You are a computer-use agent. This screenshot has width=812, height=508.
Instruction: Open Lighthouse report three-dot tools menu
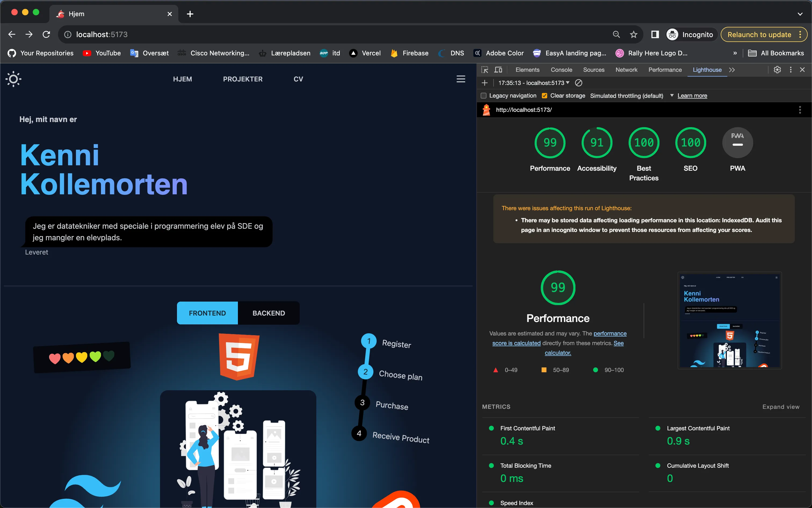pos(800,110)
